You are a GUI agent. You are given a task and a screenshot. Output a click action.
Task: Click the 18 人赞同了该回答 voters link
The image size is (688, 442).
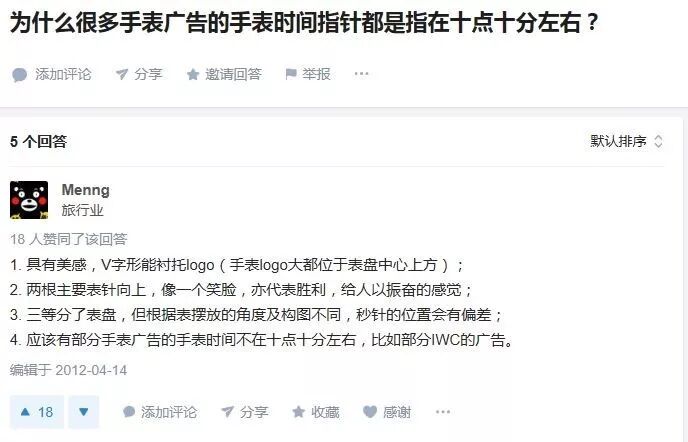68,239
